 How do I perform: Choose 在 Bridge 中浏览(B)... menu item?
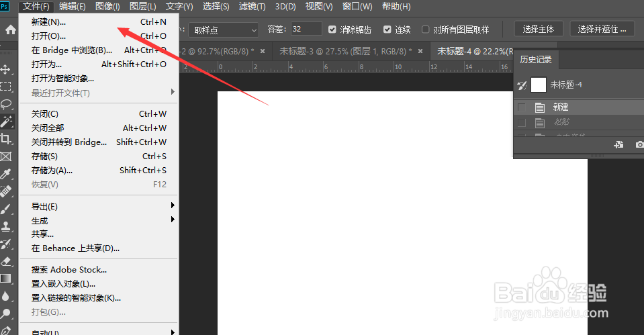tap(99, 50)
